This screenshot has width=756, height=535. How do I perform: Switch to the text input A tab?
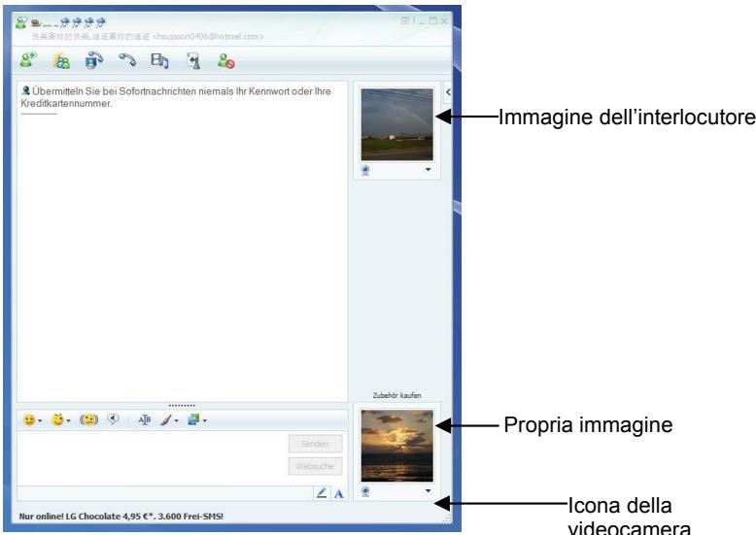[339, 493]
